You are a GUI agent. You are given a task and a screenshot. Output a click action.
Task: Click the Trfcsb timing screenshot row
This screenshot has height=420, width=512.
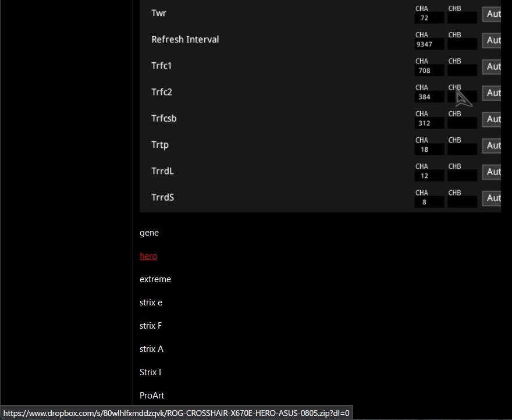pos(320,119)
